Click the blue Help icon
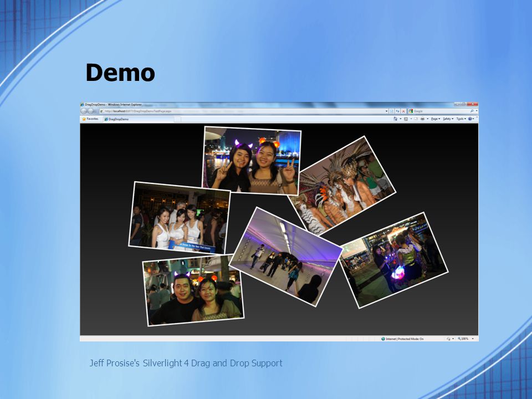This screenshot has height=399, width=532. tap(470, 119)
